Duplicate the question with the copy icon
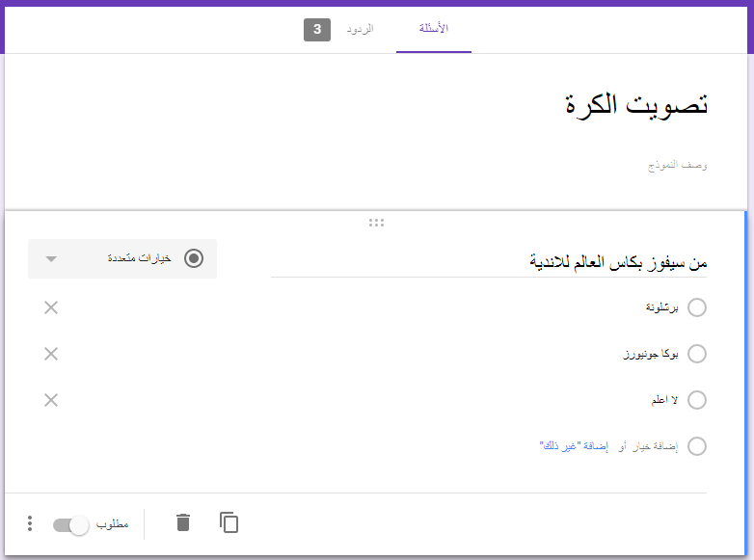This screenshot has height=560, width=754. tap(229, 522)
